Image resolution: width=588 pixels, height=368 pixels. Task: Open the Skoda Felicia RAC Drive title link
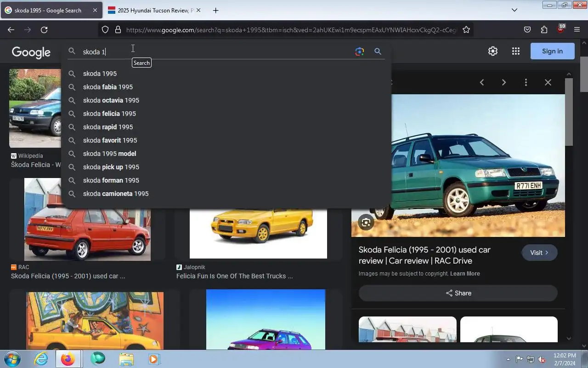click(x=424, y=255)
